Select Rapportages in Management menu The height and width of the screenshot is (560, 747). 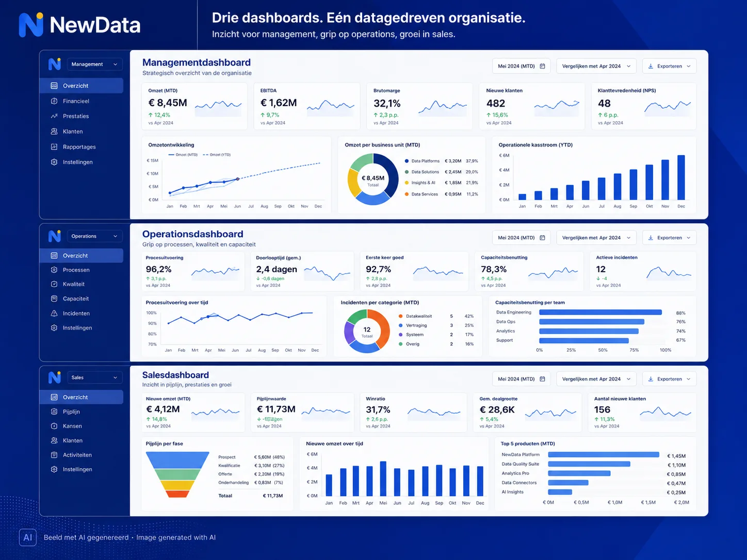tap(82, 147)
